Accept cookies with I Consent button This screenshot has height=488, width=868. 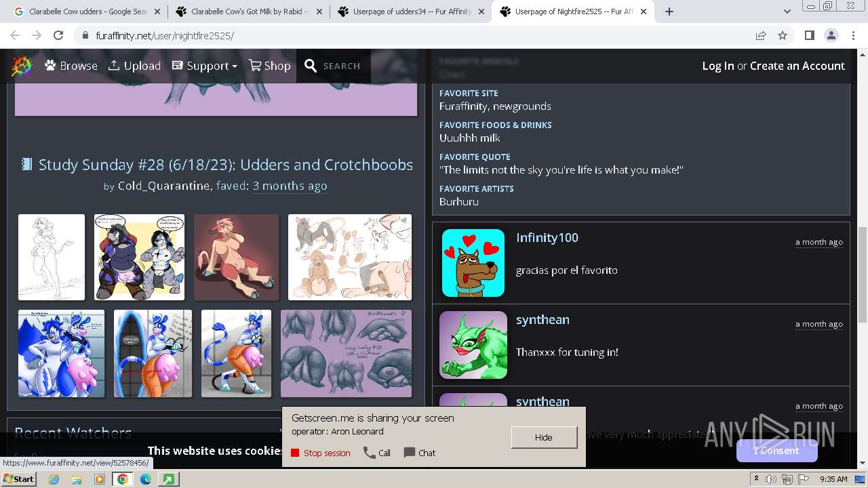pos(776,451)
